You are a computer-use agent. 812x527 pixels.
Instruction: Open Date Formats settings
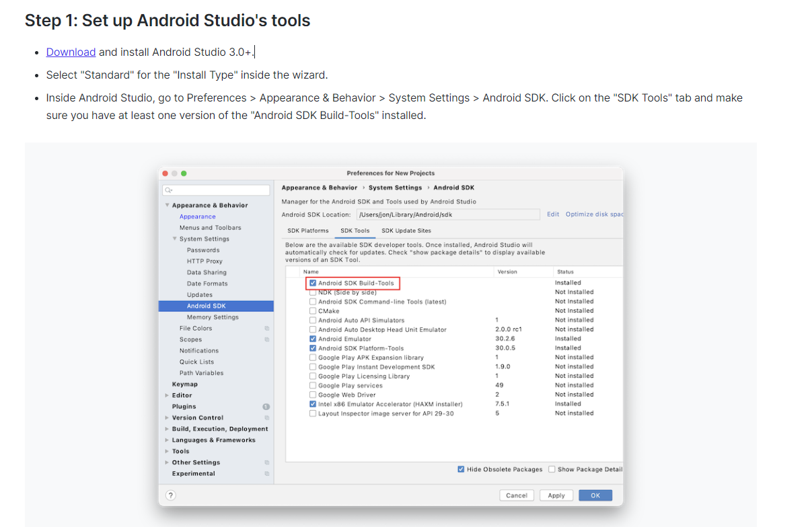207,284
